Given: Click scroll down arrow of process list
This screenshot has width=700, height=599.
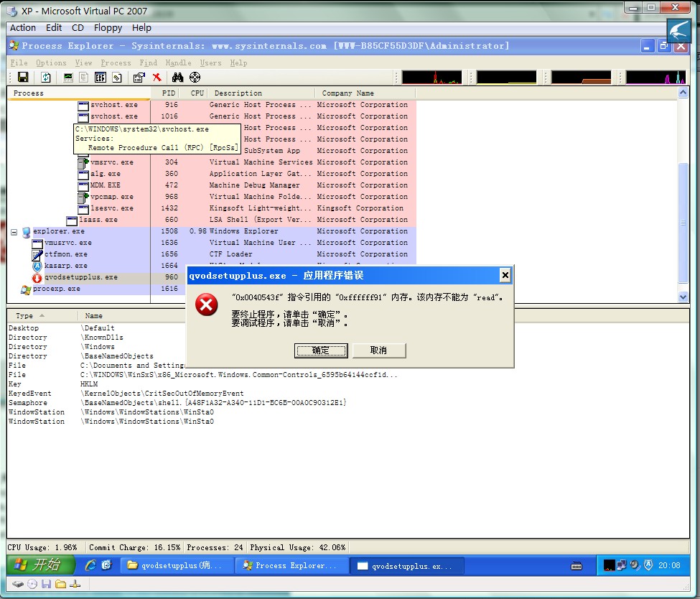Looking at the screenshot, I should click(683, 297).
